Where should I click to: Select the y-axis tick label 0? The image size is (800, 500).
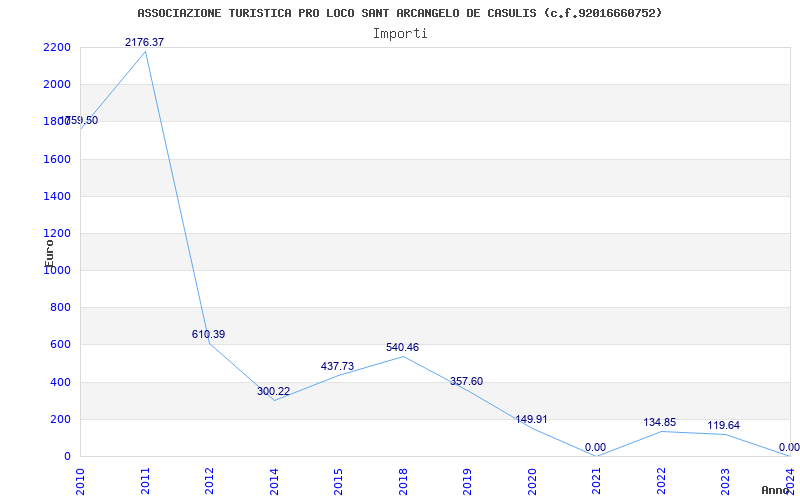(x=67, y=457)
